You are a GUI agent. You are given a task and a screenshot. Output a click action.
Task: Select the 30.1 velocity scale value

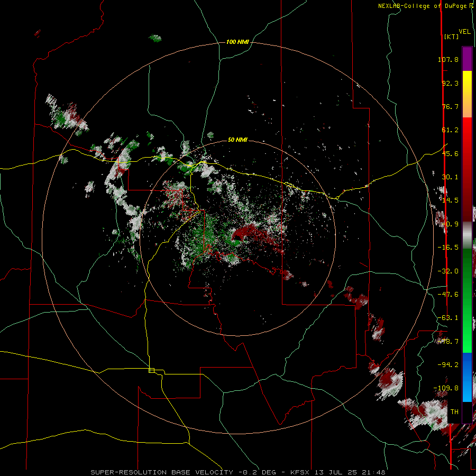click(450, 177)
